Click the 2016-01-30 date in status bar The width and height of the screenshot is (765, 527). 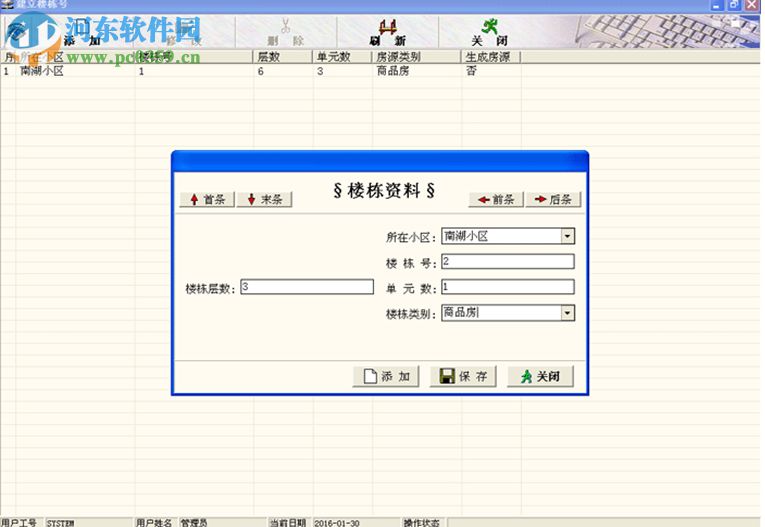point(337,523)
